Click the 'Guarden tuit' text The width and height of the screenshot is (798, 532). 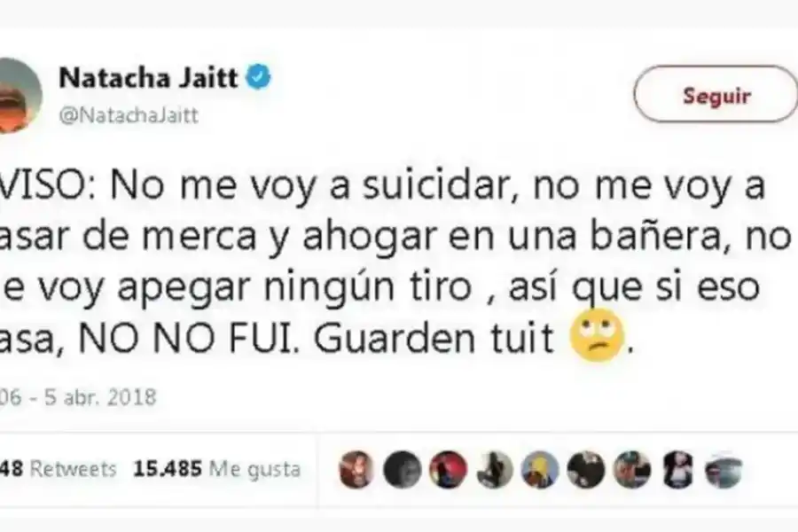pos(434,338)
